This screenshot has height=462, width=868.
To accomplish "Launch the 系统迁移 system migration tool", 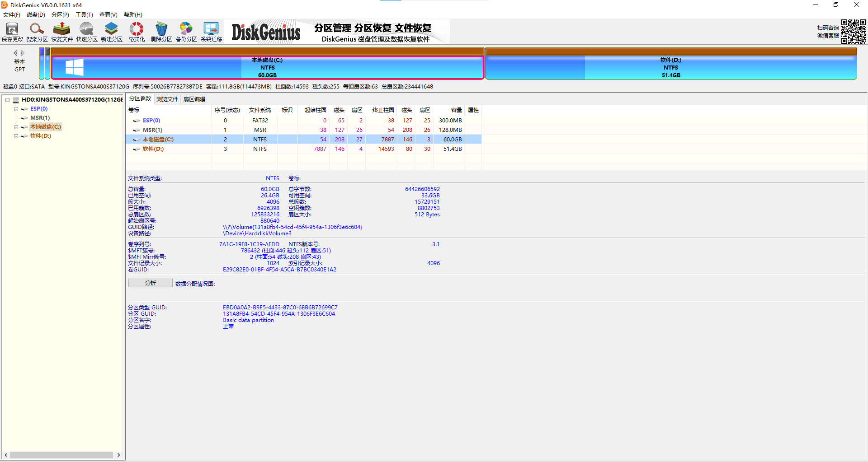I will point(211,32).
